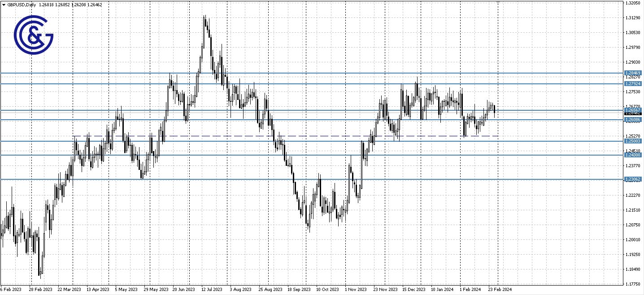
Task: Click the July 2023 peak candlestick
Action: point(205,22)
